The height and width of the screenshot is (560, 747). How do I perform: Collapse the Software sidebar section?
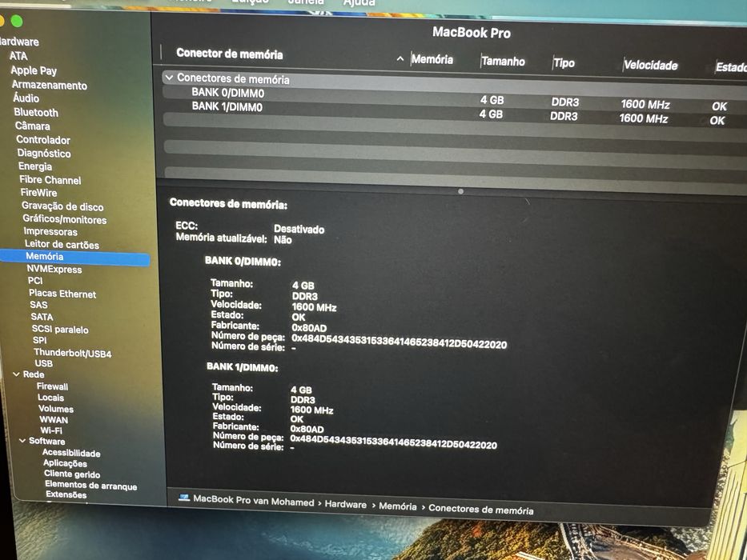(22, 441)
